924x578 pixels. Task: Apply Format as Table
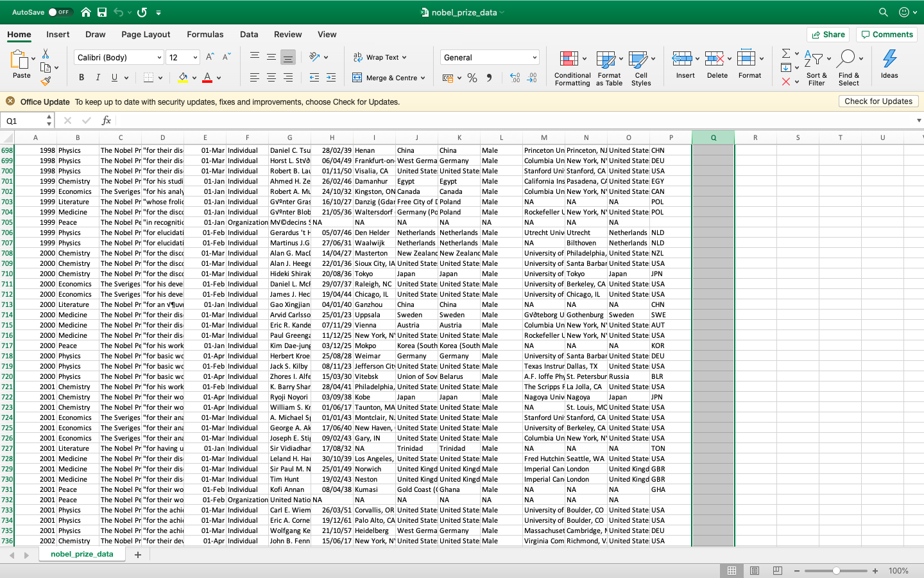(608, 67)
